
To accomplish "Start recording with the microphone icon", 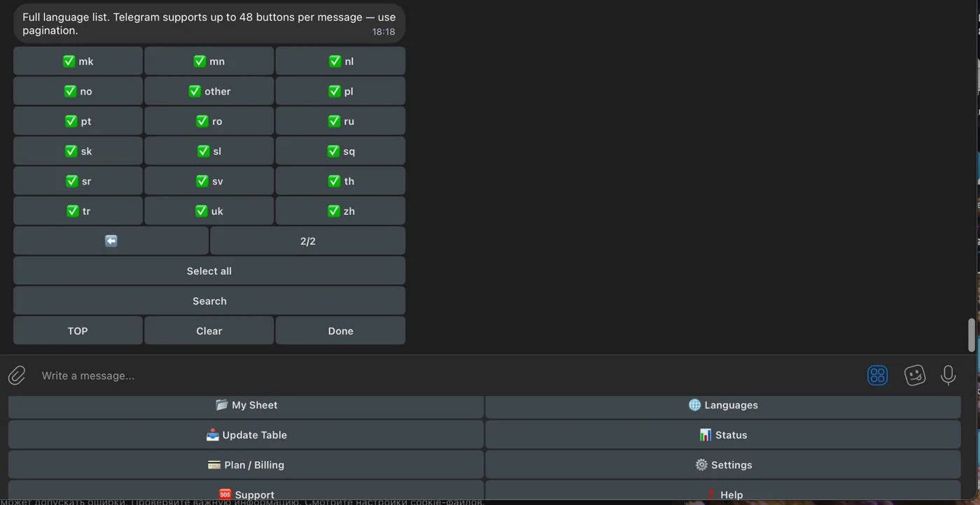I will (x=948, y=375).
